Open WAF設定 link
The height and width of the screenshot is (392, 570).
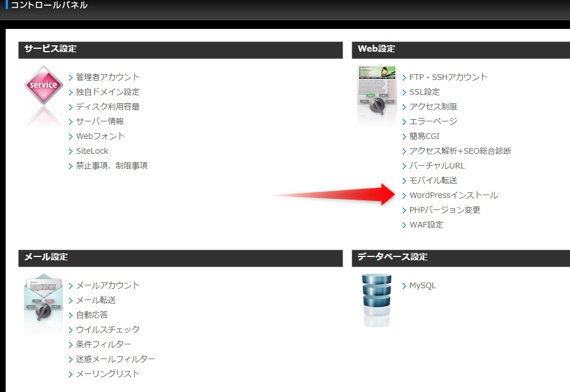[426, 225]
